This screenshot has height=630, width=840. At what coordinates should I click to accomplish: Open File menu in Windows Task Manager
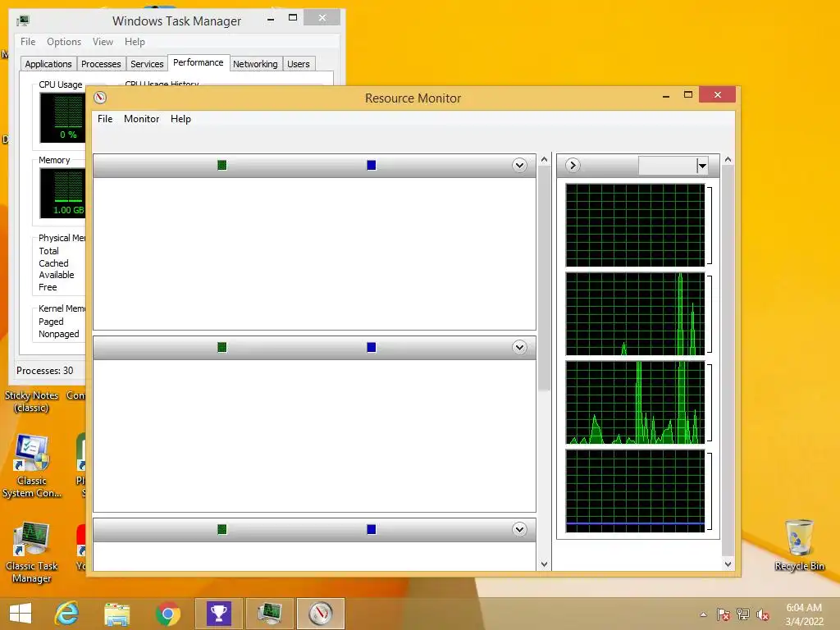coord(28,42)
